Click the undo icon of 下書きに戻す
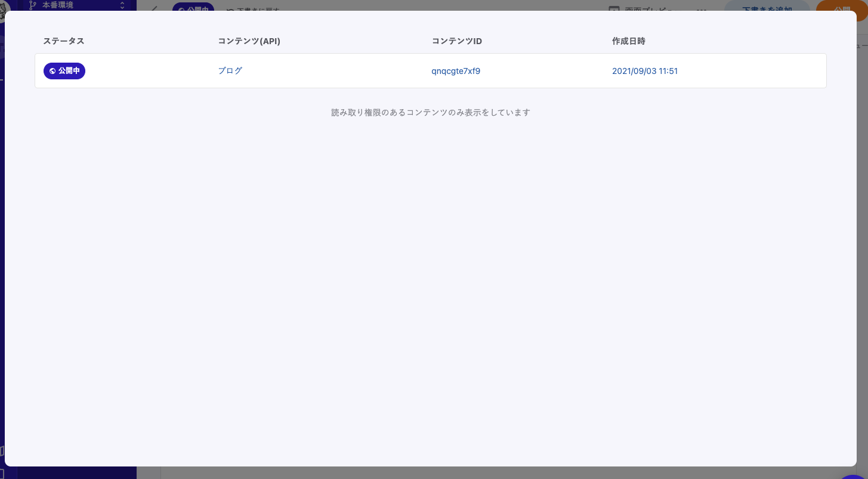Screen dimensions: 868x479 (230, 9)
